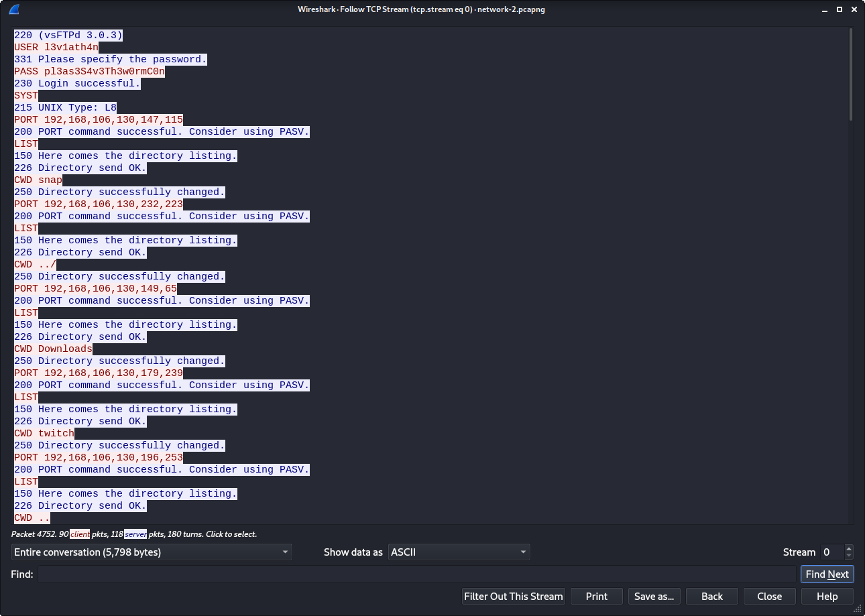Screen dimensions: 865x616
Task: Decrement the Stream number stepper
Action: click(849, 556)
